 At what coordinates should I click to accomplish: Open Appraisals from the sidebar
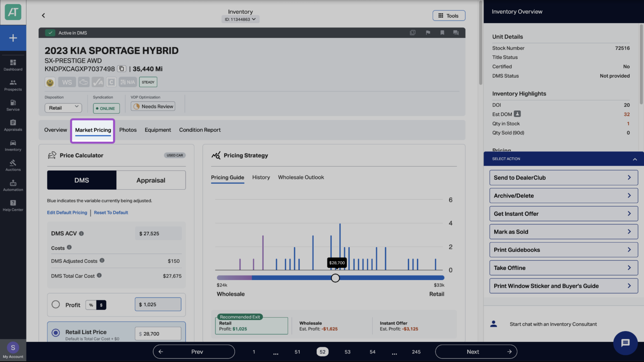(13, 126)
